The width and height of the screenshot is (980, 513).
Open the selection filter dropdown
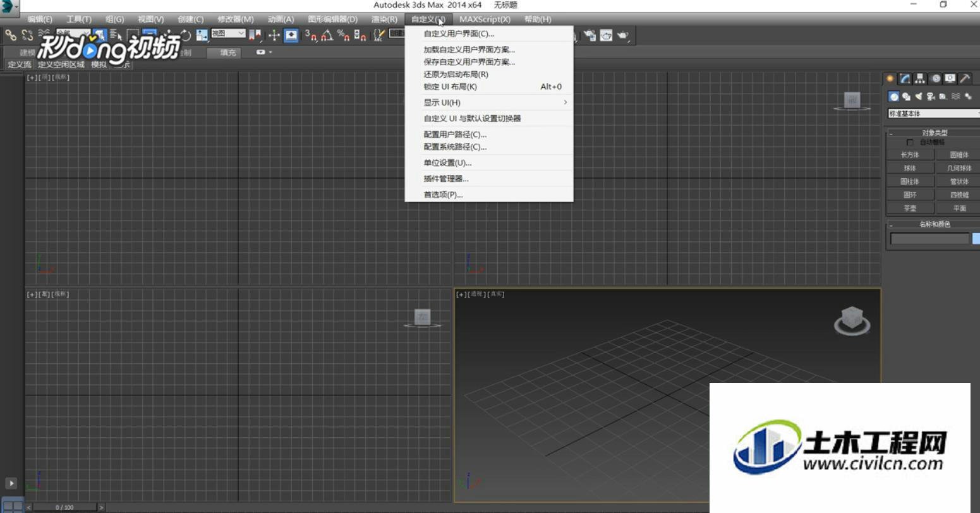[x=73, y=33]
